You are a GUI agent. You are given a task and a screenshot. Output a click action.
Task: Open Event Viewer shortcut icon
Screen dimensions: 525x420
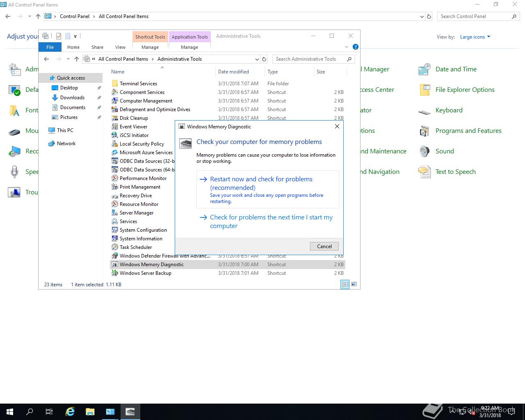click(x=115, y=127)
